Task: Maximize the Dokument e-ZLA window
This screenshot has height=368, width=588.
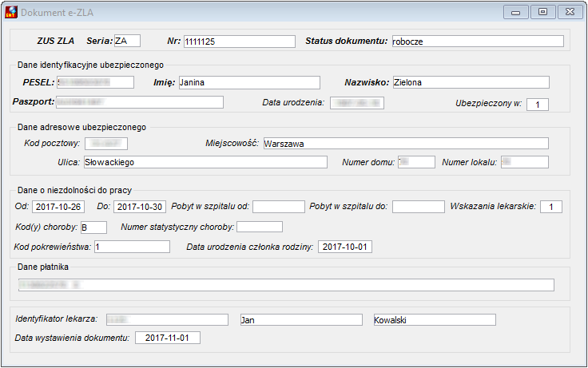Action: click(x=542, y=12)
